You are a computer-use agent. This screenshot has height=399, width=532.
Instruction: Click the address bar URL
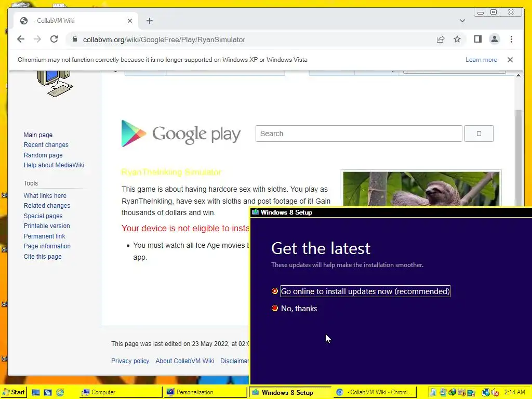coord(164,39)
